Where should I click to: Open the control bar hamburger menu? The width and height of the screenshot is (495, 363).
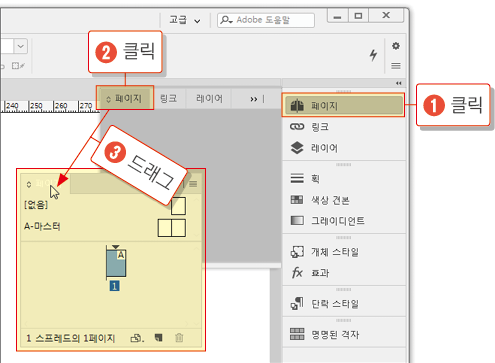(396, 66)
